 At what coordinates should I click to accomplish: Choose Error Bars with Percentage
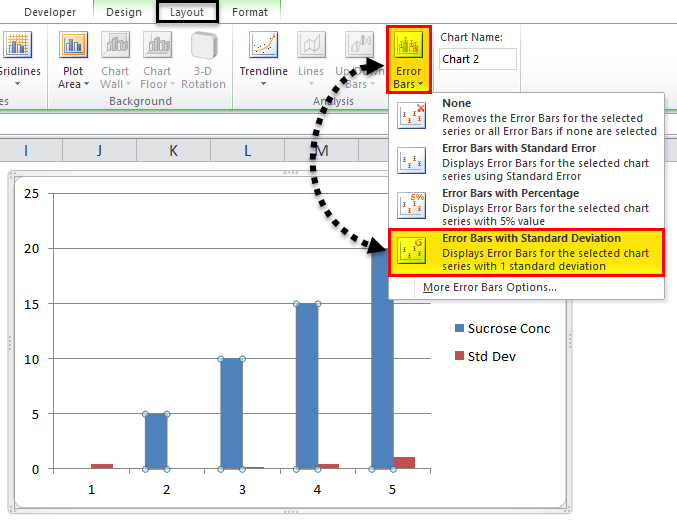(526, 207)
